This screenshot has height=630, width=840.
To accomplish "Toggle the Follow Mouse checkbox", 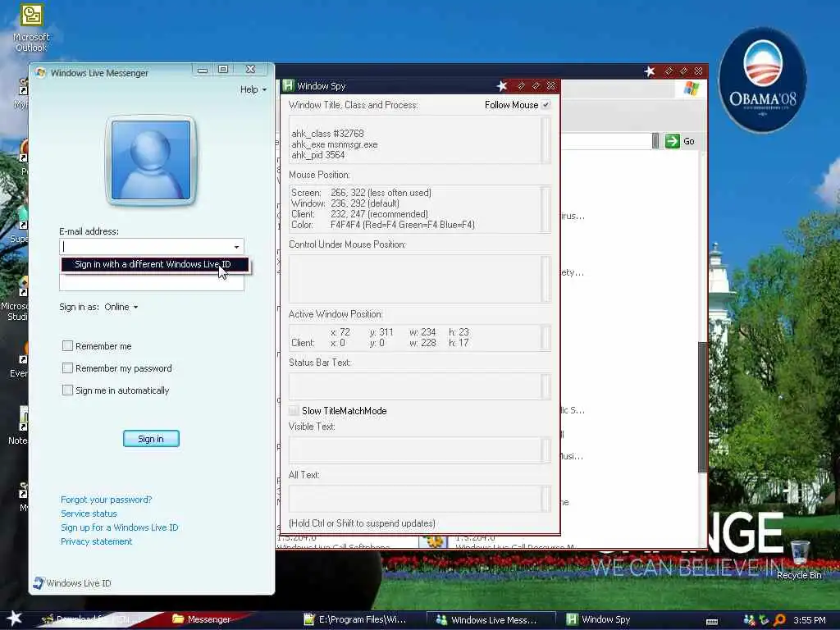I will tap(546, 105).
